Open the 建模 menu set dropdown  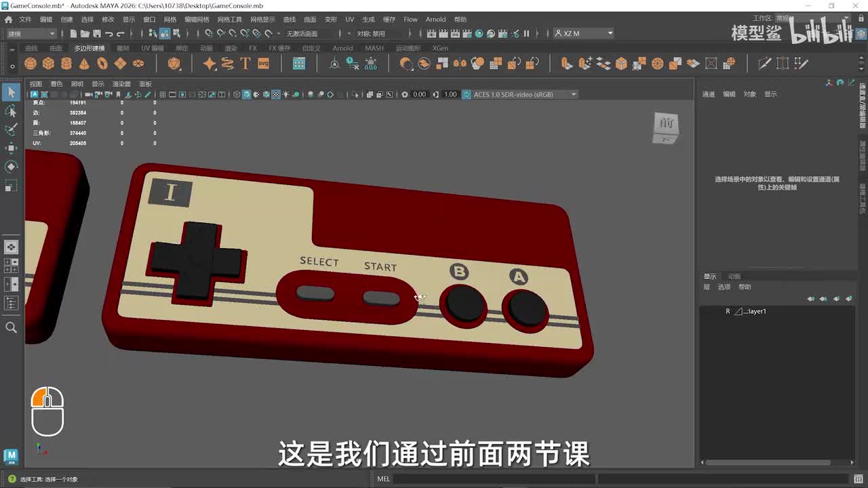pyautogui.click(x=31, y=33)
